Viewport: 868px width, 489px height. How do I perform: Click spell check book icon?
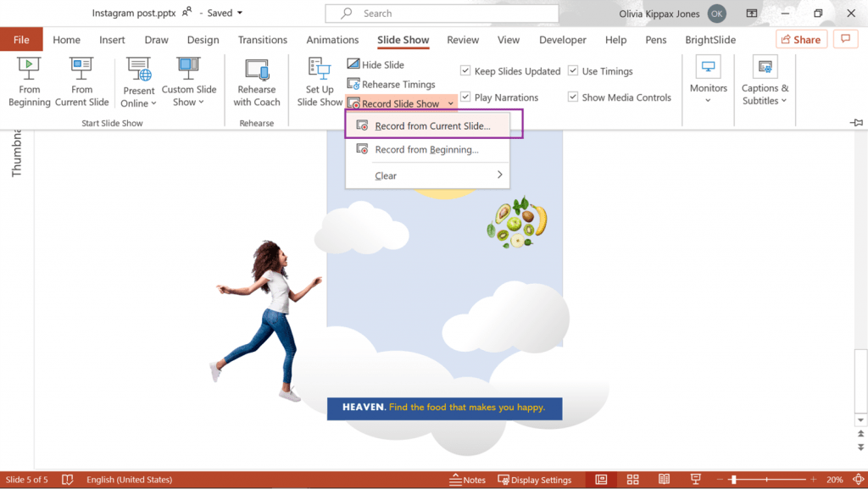click(x=67, y=480)
